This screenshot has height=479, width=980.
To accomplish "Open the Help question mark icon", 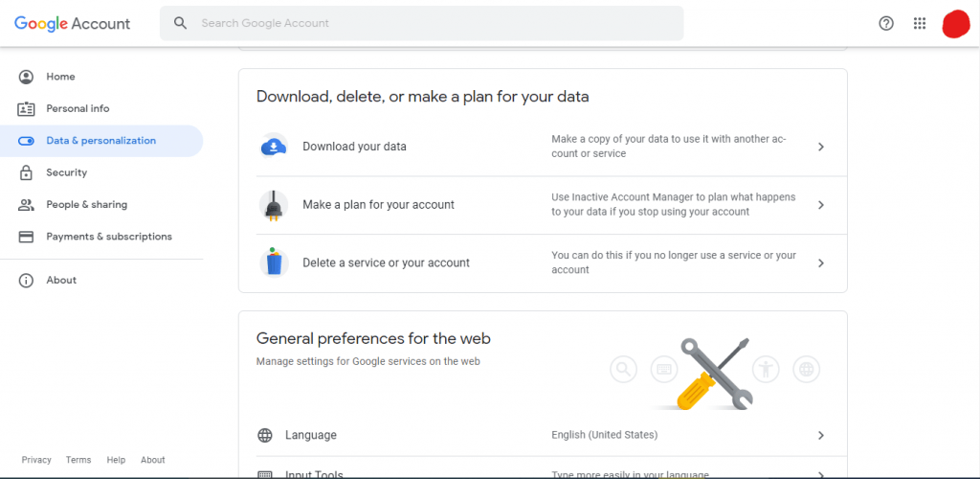I will tap(885, 23).
